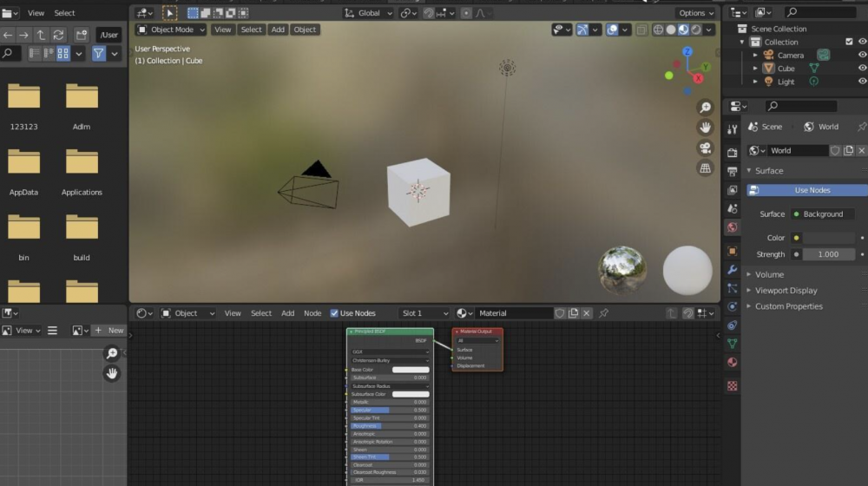
Task: Select material preview shading
Action: [x=684, y=30]
